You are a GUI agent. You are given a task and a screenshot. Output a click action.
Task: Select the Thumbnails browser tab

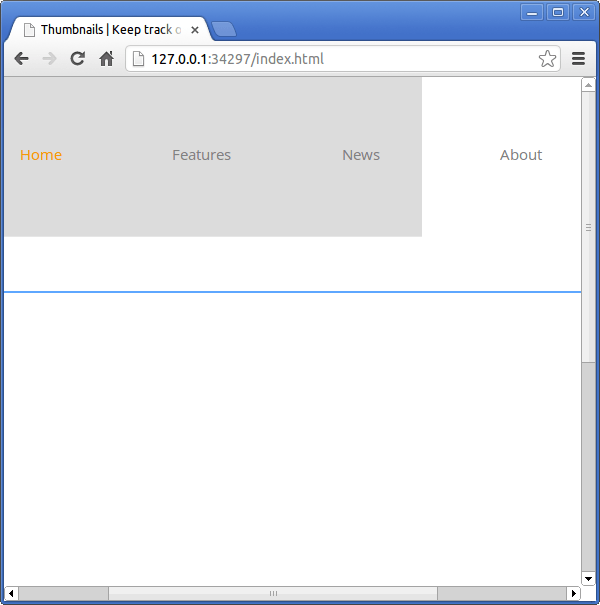point(110,29)
